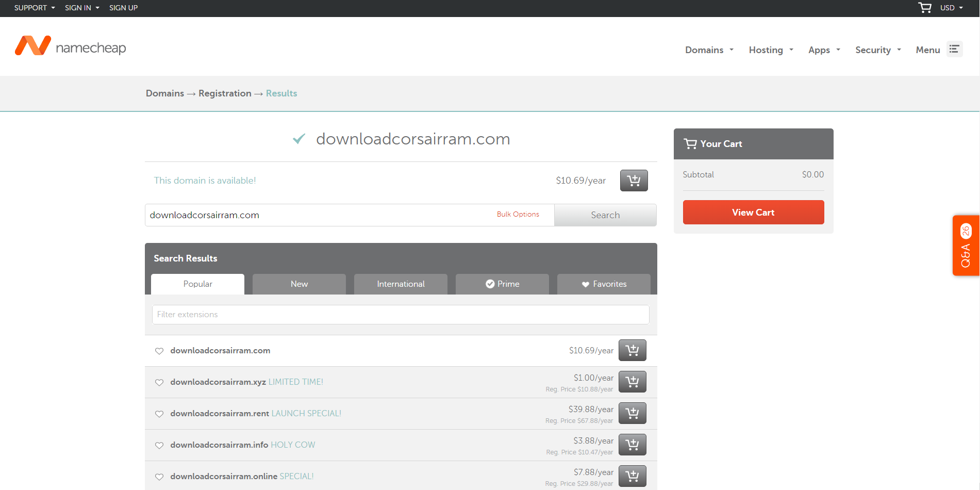980x490 pixels.
Task: Add downloadcorsairram.online to cart
Action: click(632, 477)
